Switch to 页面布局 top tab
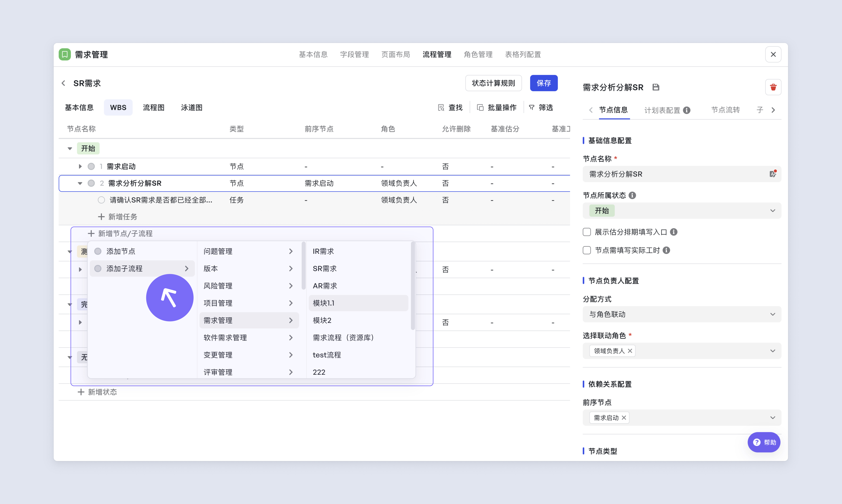Image resolution: width=842 pixels, height=504 pixels. coord(396,54)
